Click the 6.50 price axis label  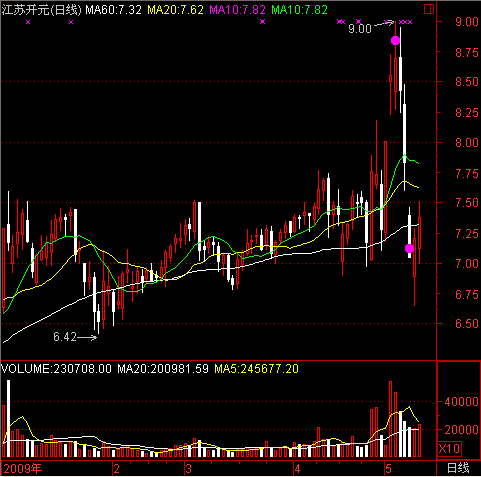pyautogui.click(x=467, y=324)
